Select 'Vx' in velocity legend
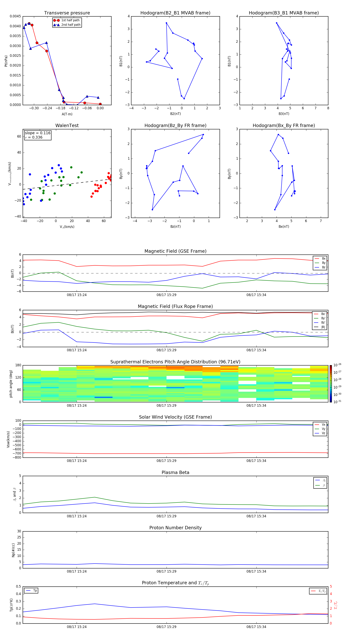351x644 pixels. [320, 424]
